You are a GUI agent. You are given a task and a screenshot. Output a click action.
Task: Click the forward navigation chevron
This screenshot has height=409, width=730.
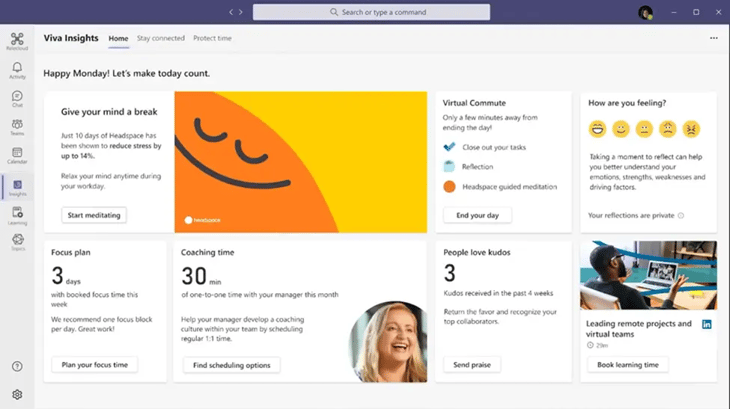241,12
